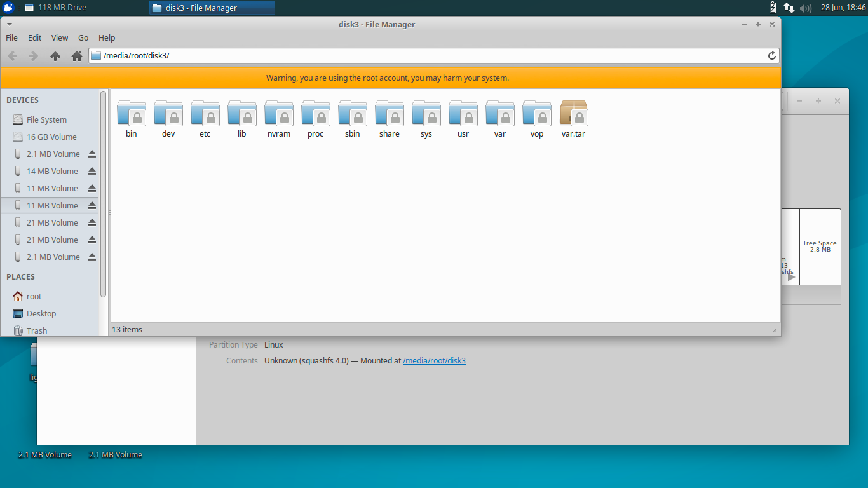Click the sidebar vertical scrollbar
Viewport: 868px width, 488px height.
tap(104, 191)
